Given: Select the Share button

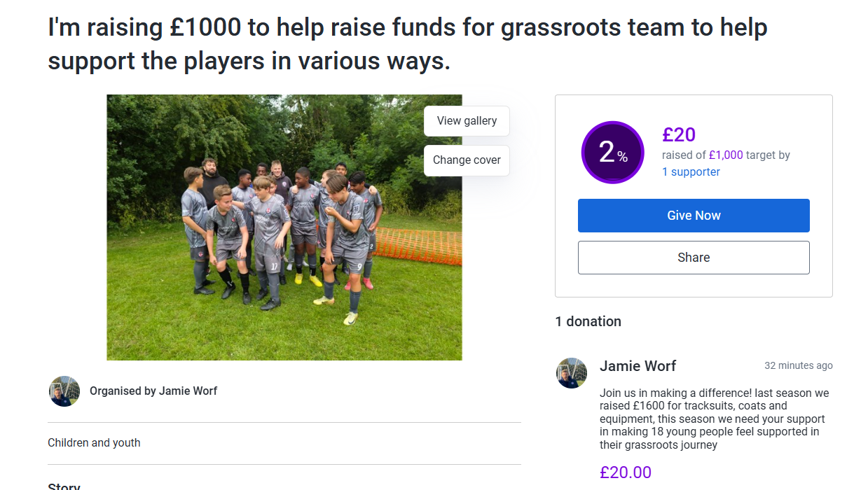Looking at the screenshot, I should tap(694, 258).
